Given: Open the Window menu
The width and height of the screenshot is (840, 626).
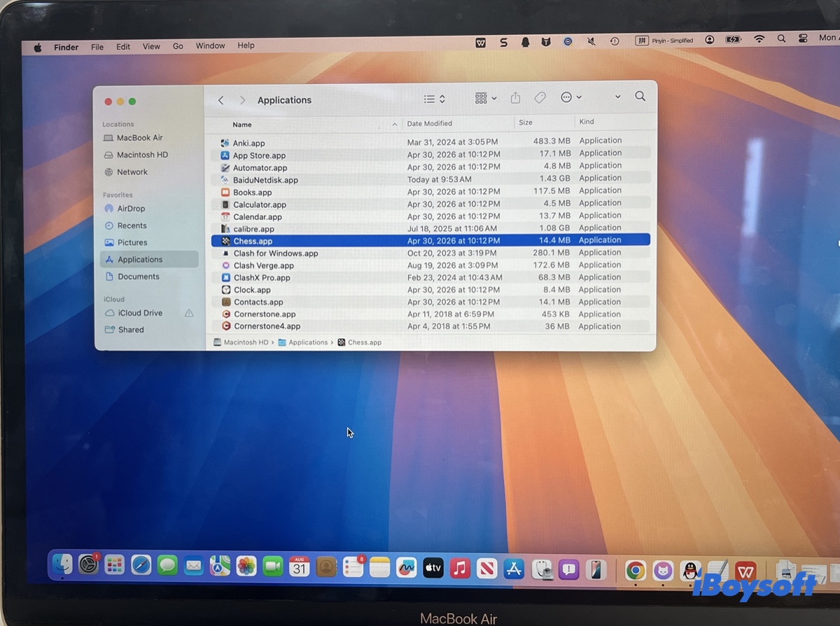Looking at the screenshot, I should pos(210,46).
